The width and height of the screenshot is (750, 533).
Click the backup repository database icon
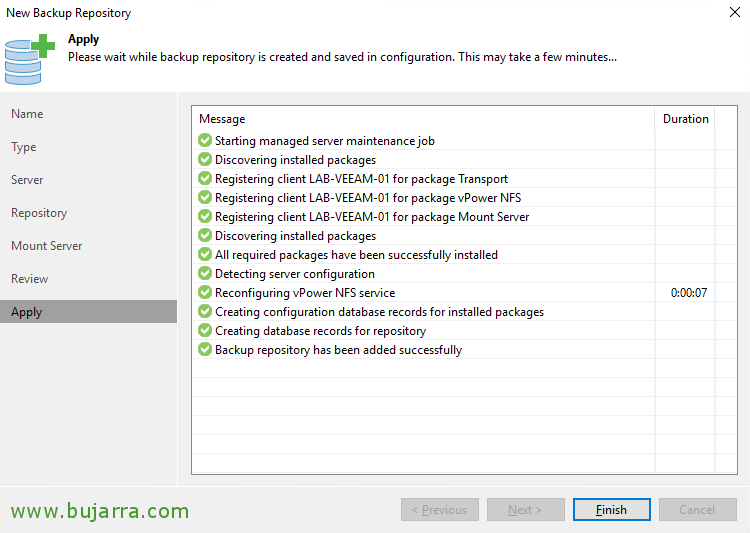tap(29, 60)
